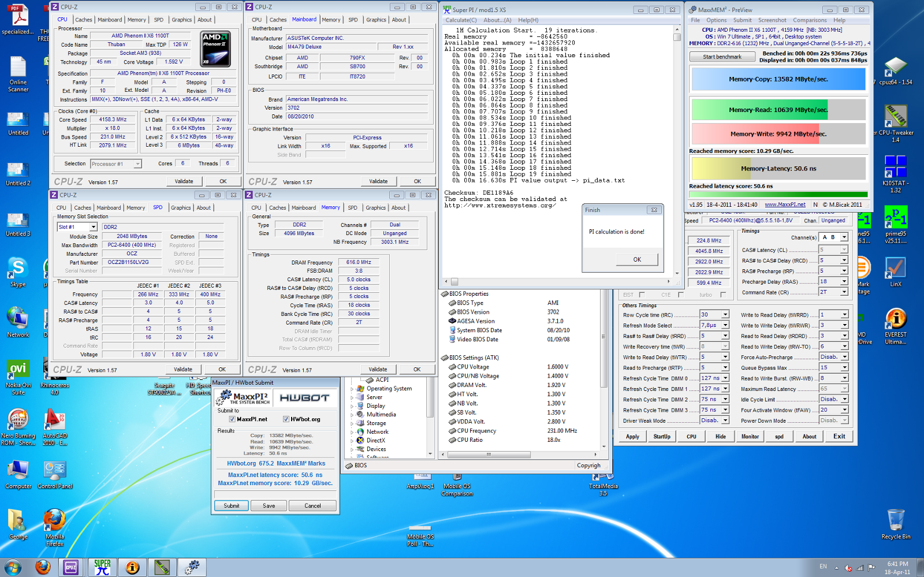Open the prime95 desktop shortcut
Screen dimensions: 924x577
pyautogui.click(x=896, y=225)
